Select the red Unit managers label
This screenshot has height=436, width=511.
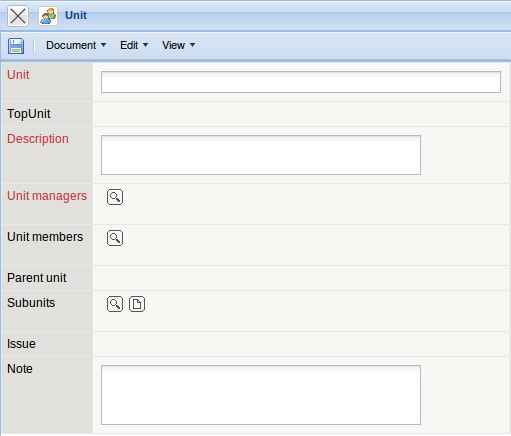pyautogui.click(x=47, y=196)
